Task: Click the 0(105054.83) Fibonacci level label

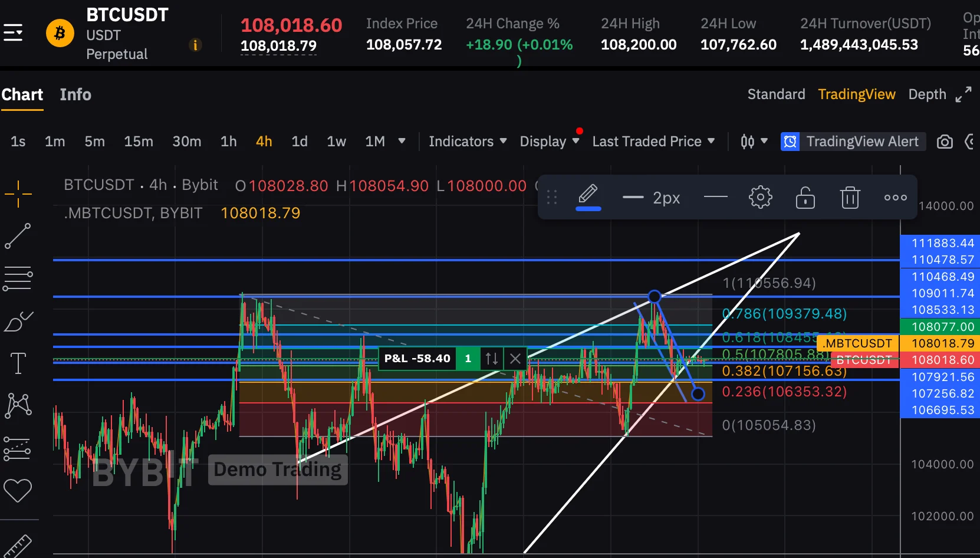Action: click(769, 425)
